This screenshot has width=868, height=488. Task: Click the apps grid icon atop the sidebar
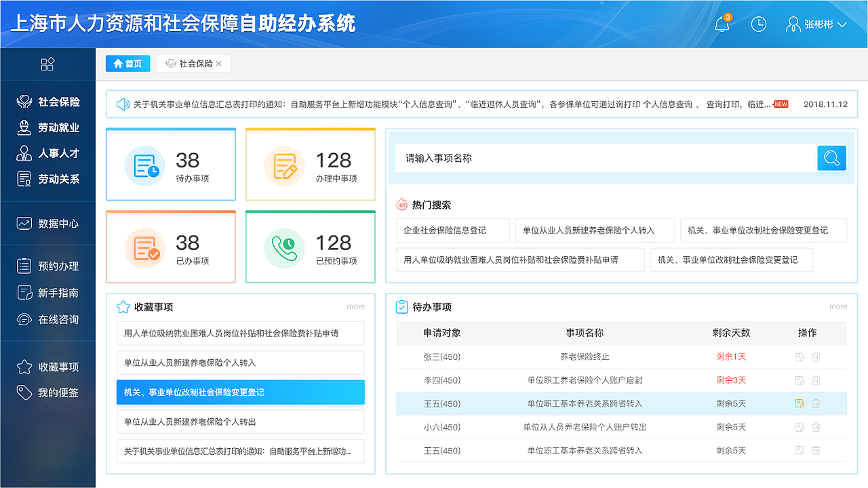pyautogui.click(x=47, y=64)
